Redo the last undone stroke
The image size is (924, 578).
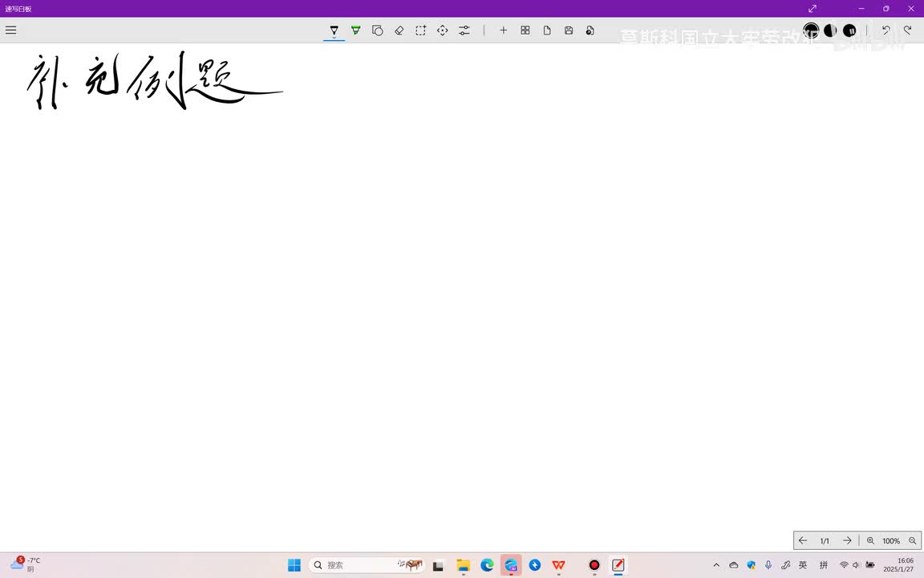907,30
